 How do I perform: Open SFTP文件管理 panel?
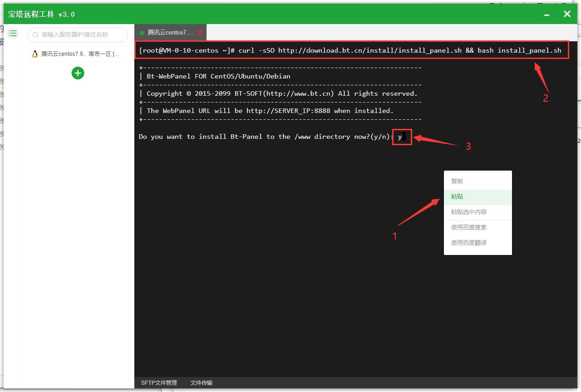tap(159, 382)
